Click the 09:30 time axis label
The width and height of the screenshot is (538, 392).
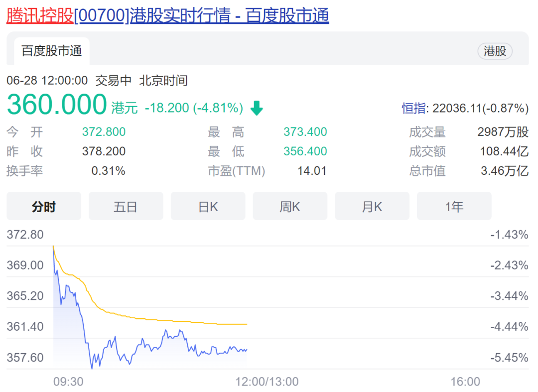[x=68, y=382]
